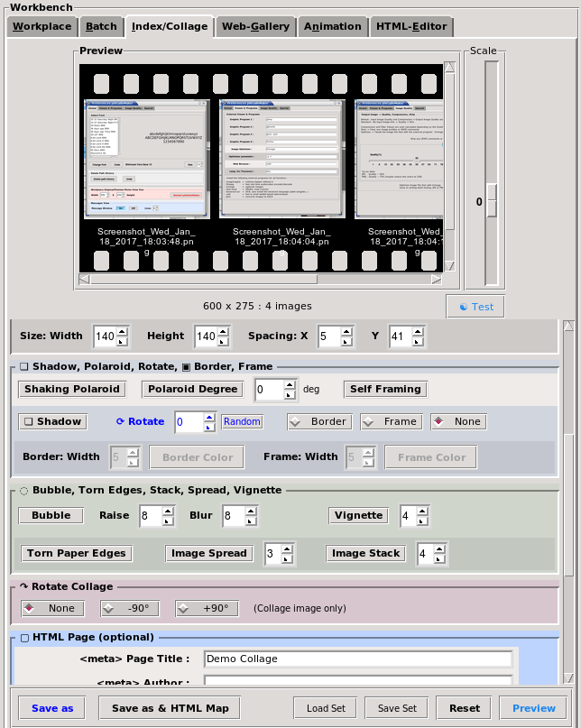Increase the Size Width spinner value
The image size is (581, 728).
122,332
